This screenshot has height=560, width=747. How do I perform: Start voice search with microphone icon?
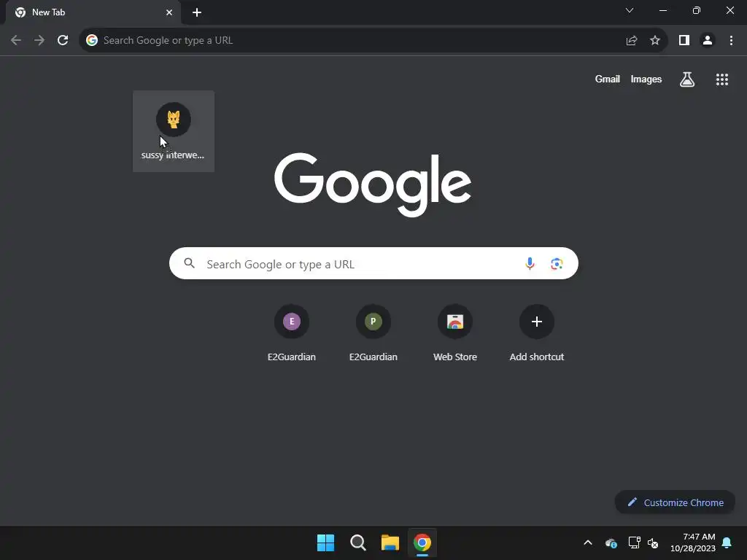(x=530, y=263)
